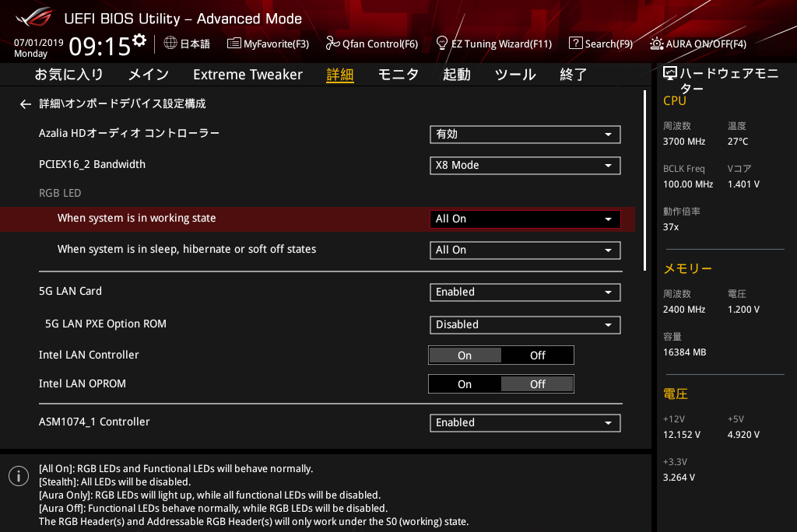This screenshot has width=797, height=532.
Task: Click the globe language icon
Action: click(x=170, y=44)
